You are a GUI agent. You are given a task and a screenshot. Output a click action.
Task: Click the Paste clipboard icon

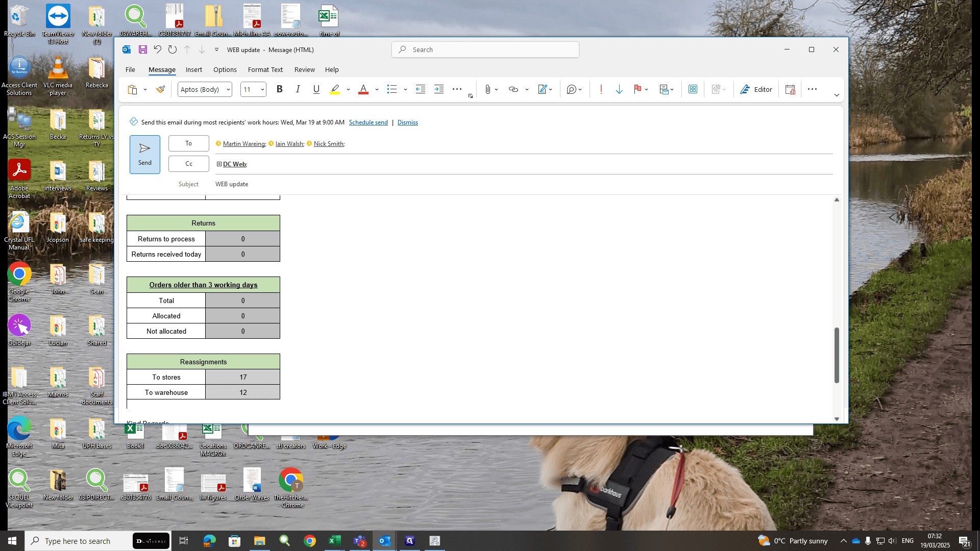tap(132, 89)
